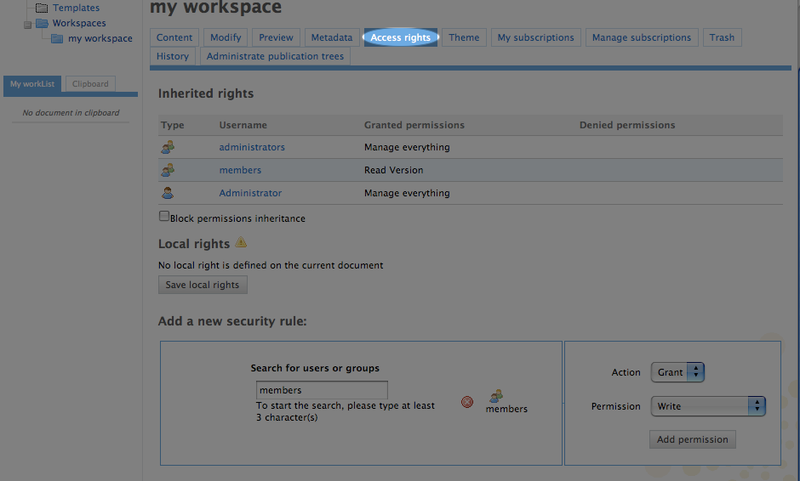This screenshot has width=800, height=481.
Task: Remove selected members with red delete icon
Action: [x=467, y=402]
